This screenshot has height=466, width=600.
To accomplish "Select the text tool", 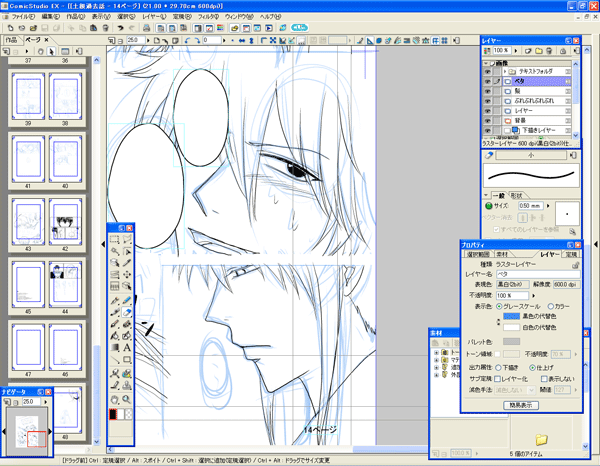I will pyautogui.click(x=127, y=347).
